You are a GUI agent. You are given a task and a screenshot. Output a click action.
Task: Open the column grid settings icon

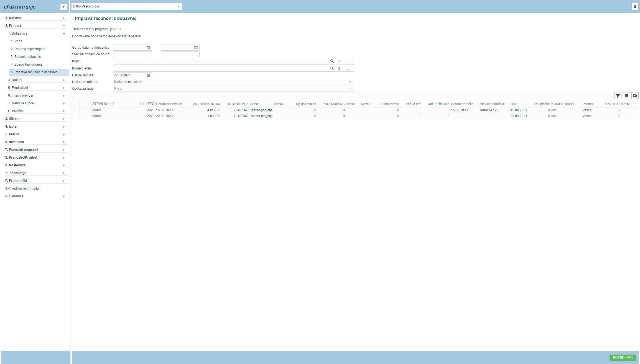(x=626, y=96)
